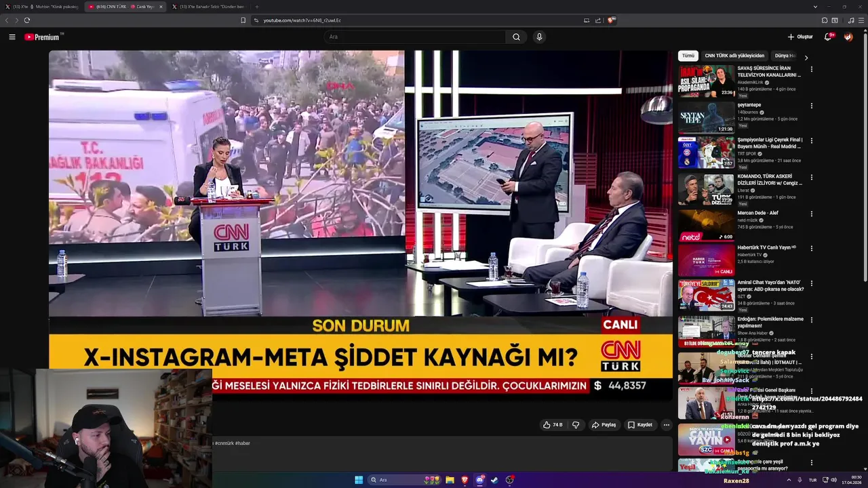Image resolution: width=868 pixels, height=488 pixels.
Task: Click the system tray microphone icon
Action: (800, 480)
